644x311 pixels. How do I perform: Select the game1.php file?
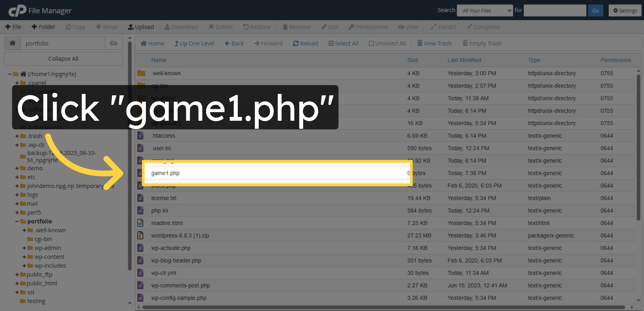(165, 173)
